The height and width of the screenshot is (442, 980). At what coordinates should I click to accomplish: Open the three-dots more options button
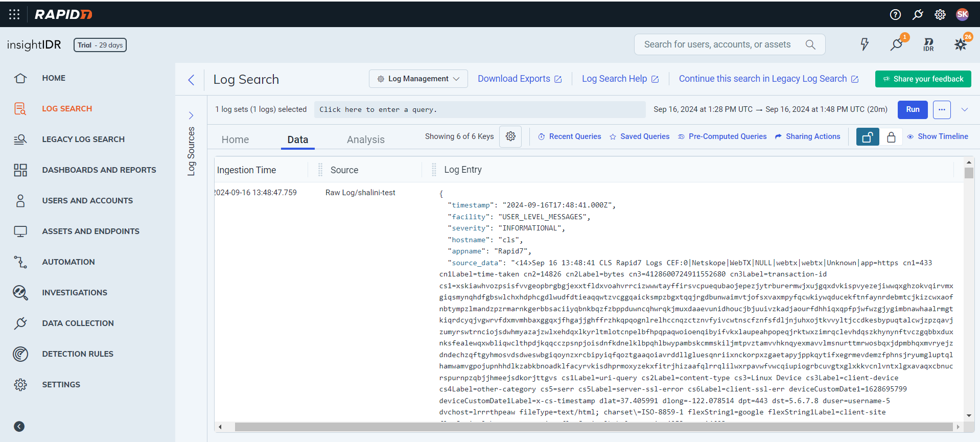click(942, 109)
